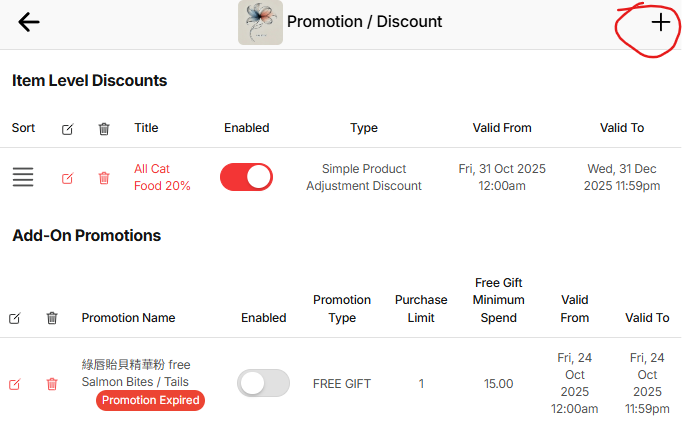This screenshot has width=682, height=430.
Task: Grab the sort handle for All Cat Food
Action: point(23,178)
